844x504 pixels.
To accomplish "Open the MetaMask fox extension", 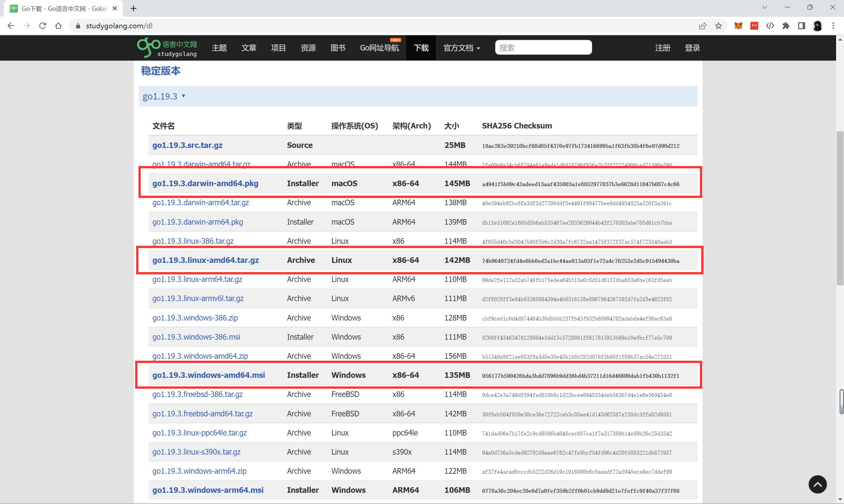I will pos(738,26).
